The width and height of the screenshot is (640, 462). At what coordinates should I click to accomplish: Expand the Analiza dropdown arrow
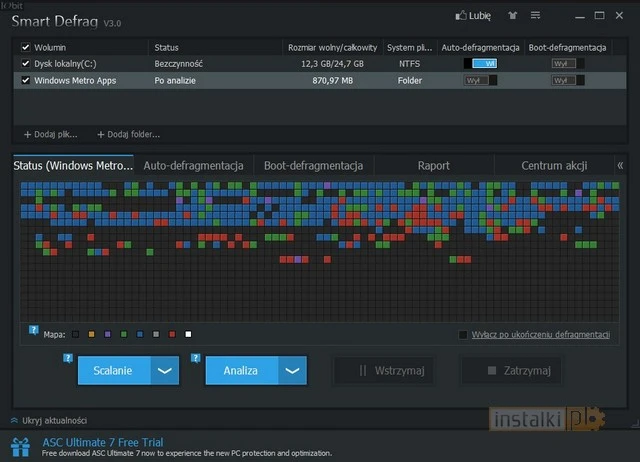[x=293, y=370]
